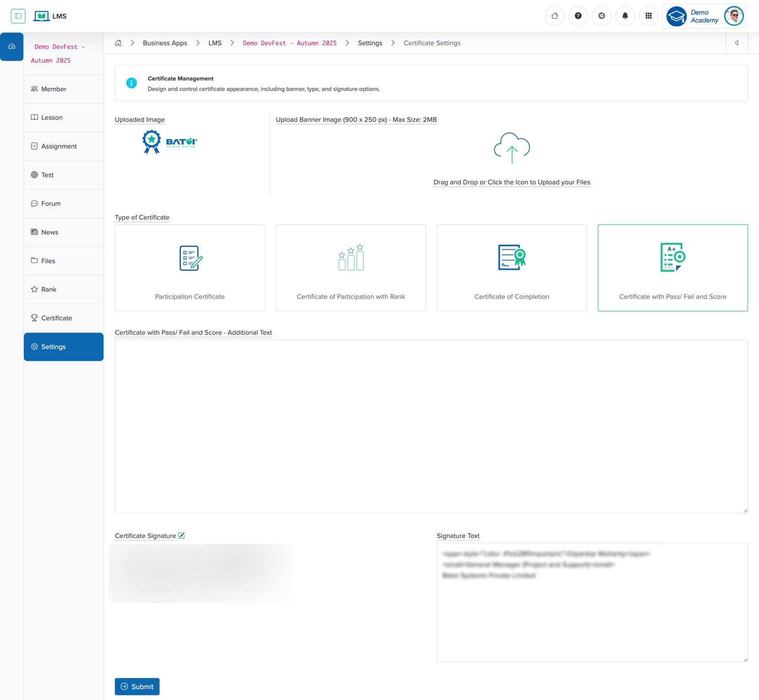Select the Participation Certificate type
The image size is (759, 700).
point(189,267)
